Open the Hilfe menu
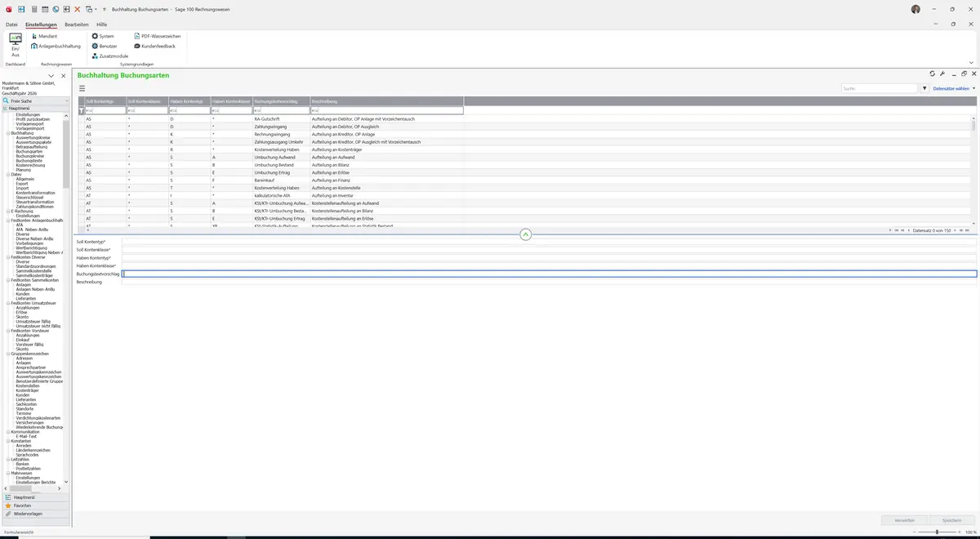980x539 pixels. (102, 24)
